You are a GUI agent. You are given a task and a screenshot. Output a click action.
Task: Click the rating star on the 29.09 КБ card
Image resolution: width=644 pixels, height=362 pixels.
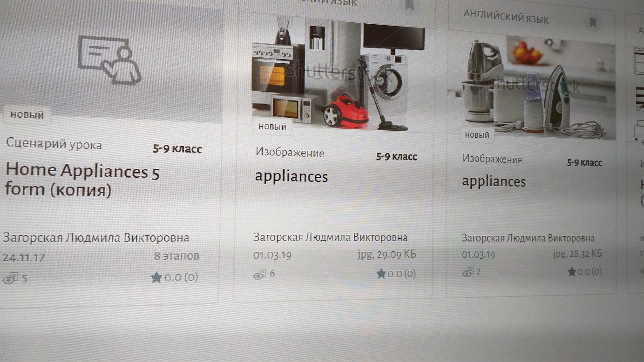pos(381,274)
